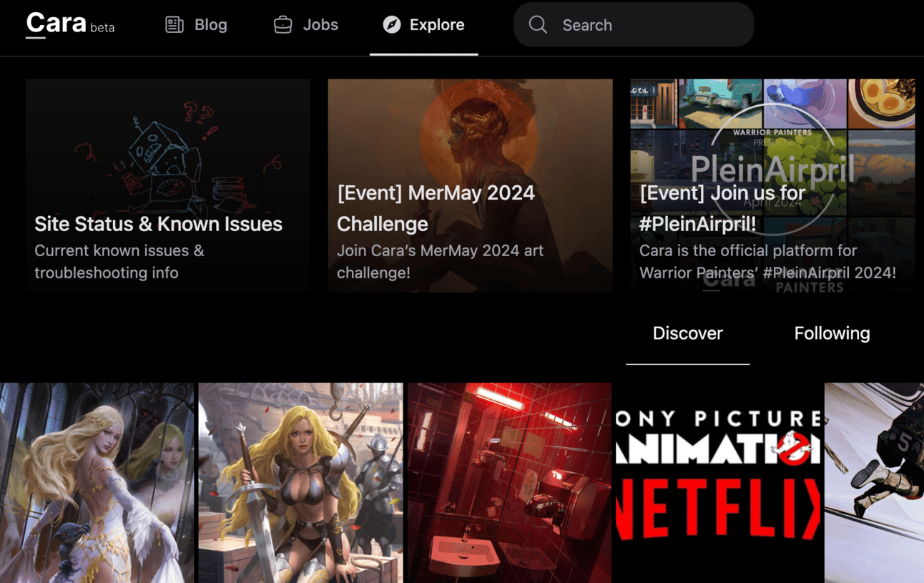Switch to the Following tab
This screenshot has height=583, width=924.
[x=832, y=333]
